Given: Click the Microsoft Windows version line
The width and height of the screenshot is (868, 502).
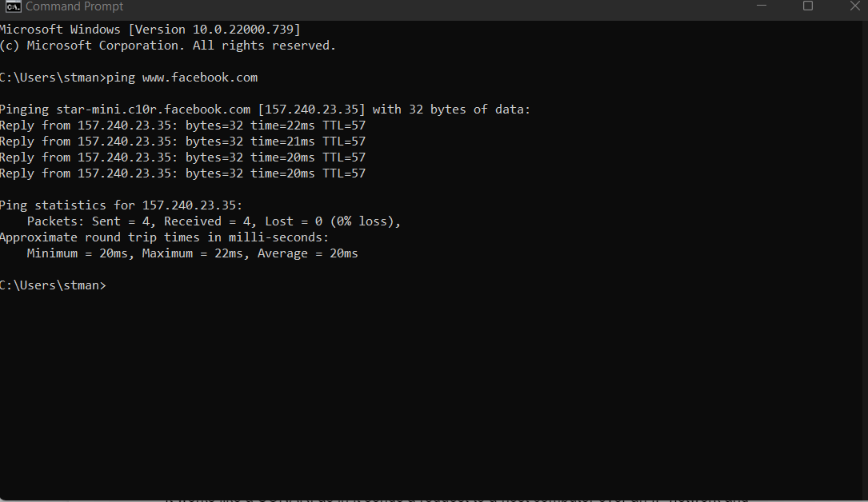Looking at the screenshot, I should click(x=150, y=30).
